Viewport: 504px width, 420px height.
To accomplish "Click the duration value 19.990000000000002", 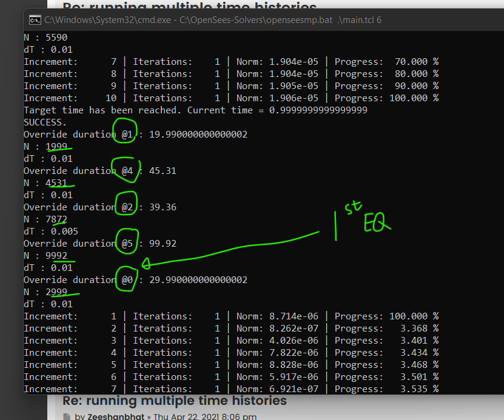I will tap(198, 134).
